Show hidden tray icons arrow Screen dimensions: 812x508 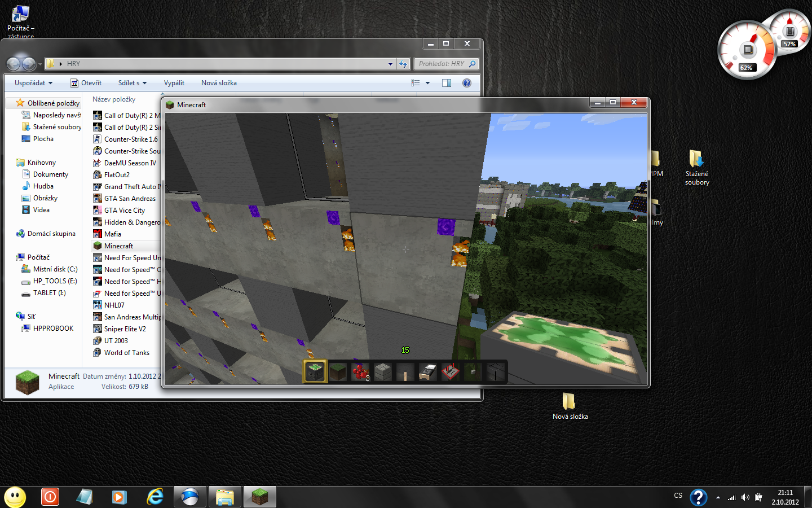click(x=718, y=498)
